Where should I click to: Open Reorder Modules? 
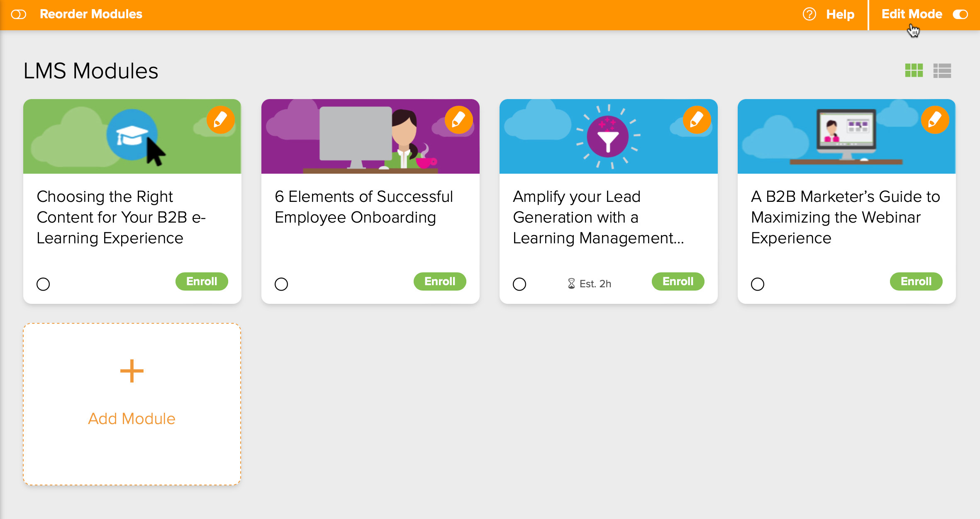tap(91, 14)
